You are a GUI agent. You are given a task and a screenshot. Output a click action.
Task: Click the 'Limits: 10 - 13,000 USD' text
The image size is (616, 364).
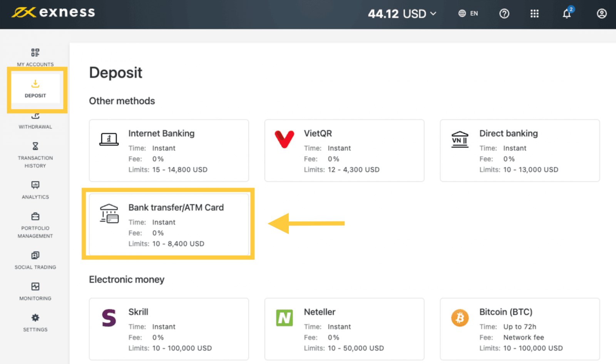(x=519, y=170)
